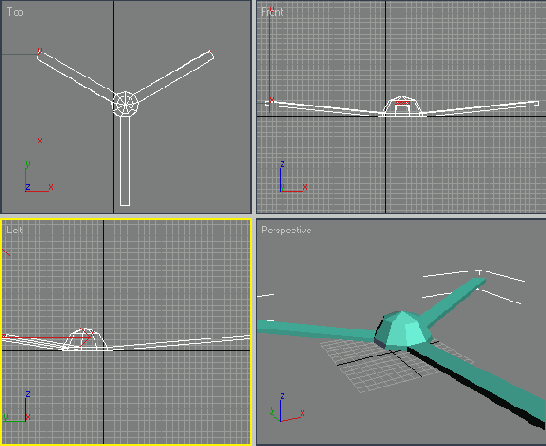This screenshot has width=546, height=446.
Task: Click the axis tripod in Top viewport
Action: point(39,177)
